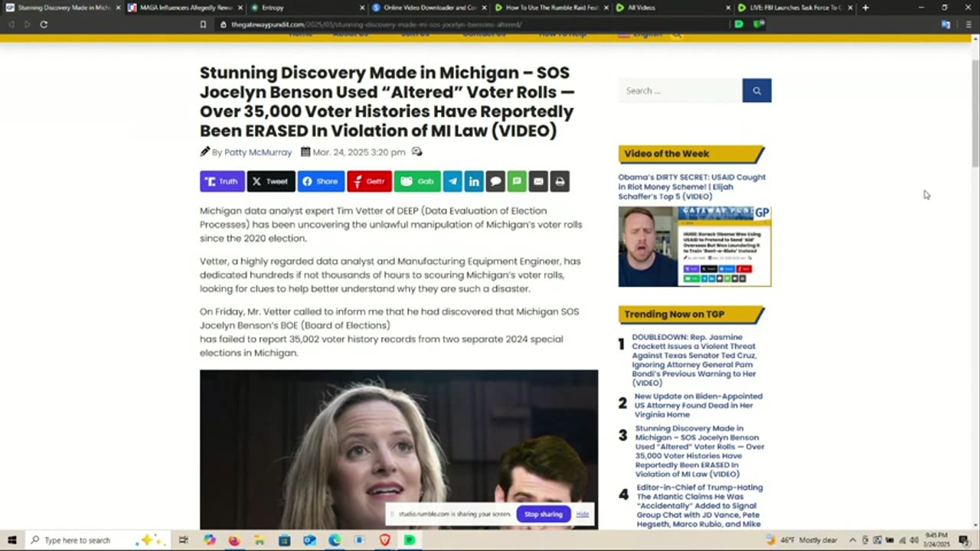Go back to previous page
Image resolution: width=980 pixels, height=551 pixels.
pos(11,24)
